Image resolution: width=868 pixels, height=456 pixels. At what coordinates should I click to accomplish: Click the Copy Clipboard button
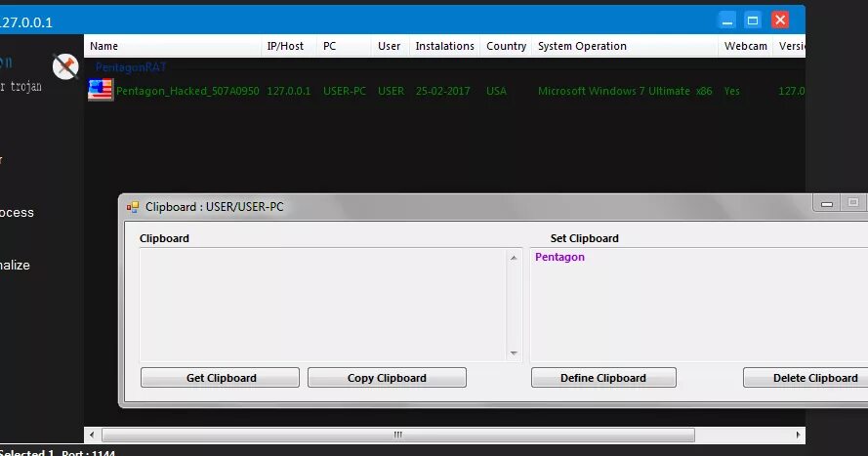pos(387,378)
